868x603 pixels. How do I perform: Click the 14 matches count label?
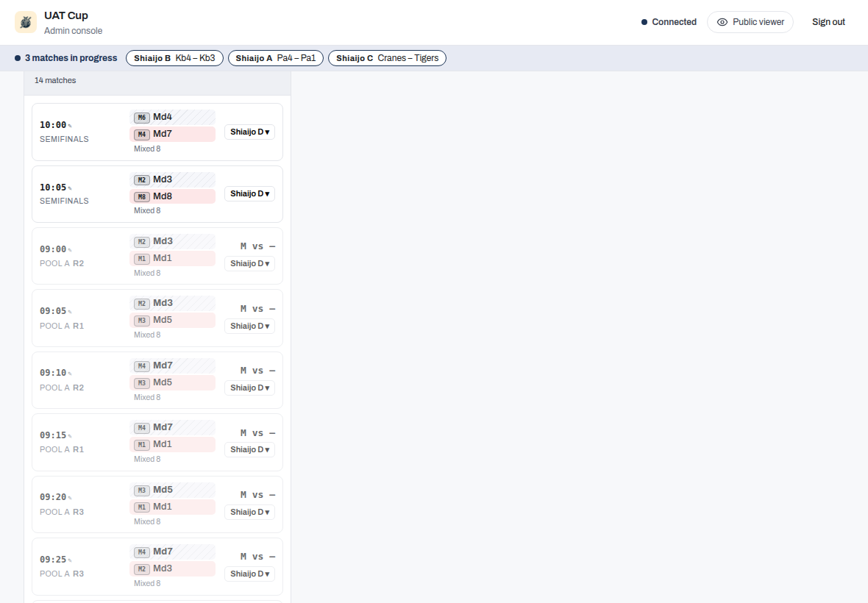55,80
